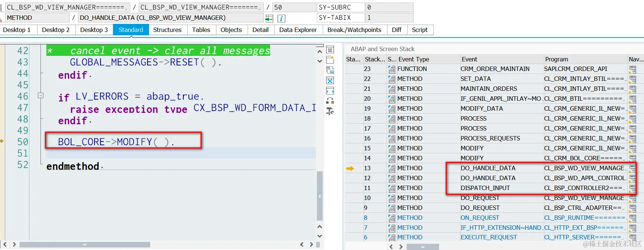644x250 pixels.
Task: Click source icon in stack row 23
Action: pyautogui.click(x=392, y=69)
